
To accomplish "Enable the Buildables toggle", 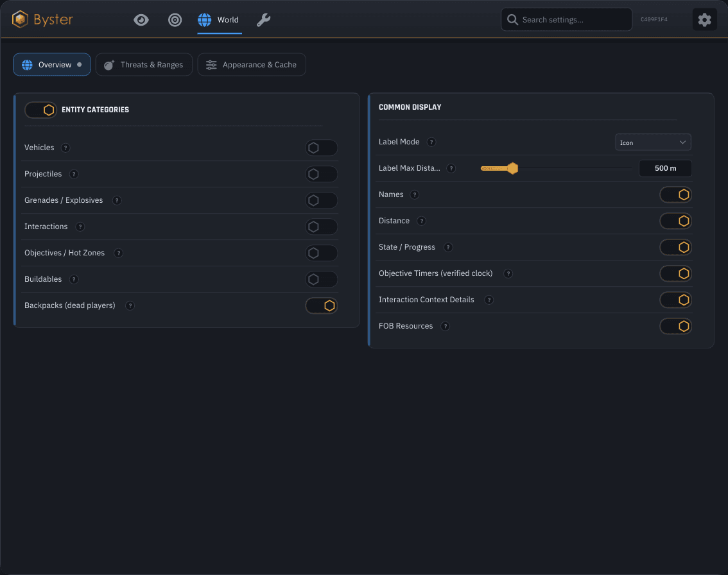I will tap(321, 279).
